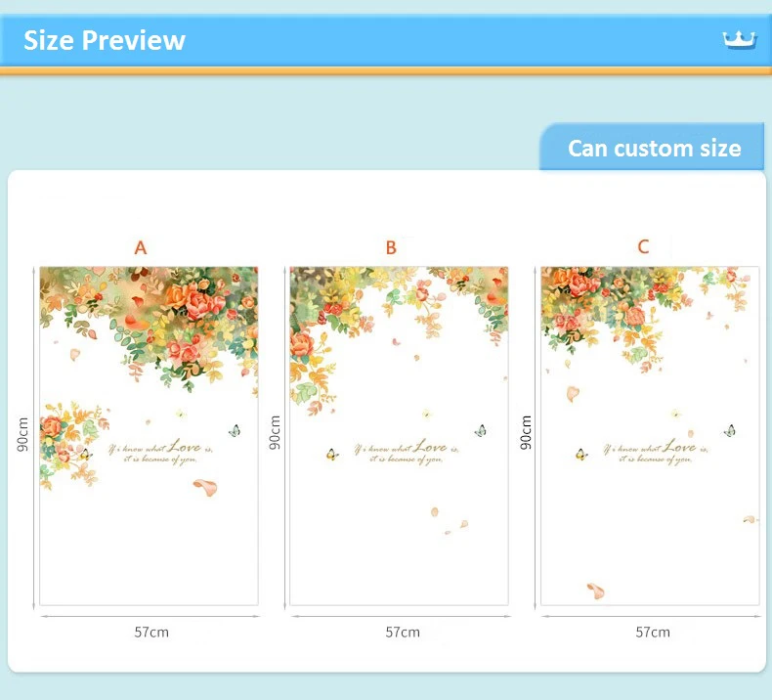Select floral design thumbnail A
The height and width of the screenshot is (700, 772).
pos(149,436)
